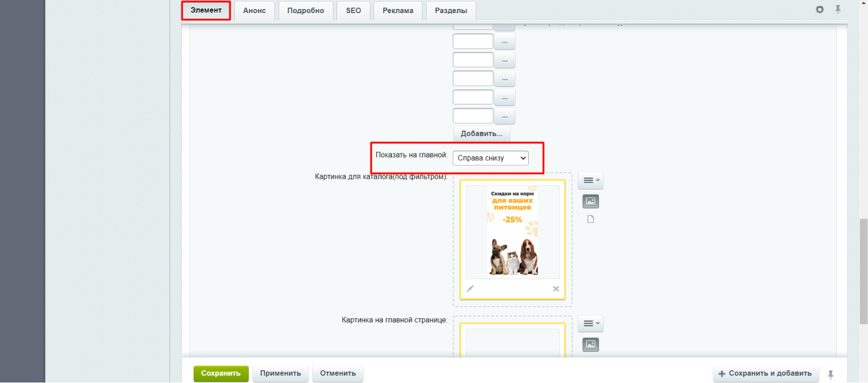The image size is (868, 383).
Task: Click the blank file icon beside catalog picture
Action: click(x=590, y=220)
